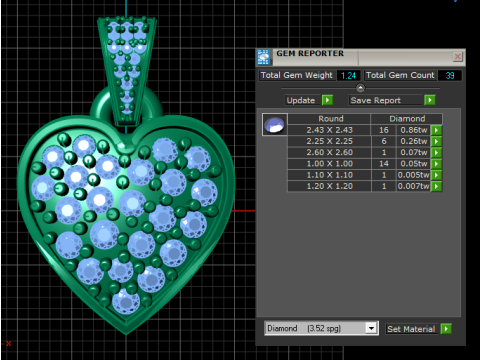Screen dimensions: 480x360
Task: Click the Total Gem Weight value 1.24
Action: [348, 75]
